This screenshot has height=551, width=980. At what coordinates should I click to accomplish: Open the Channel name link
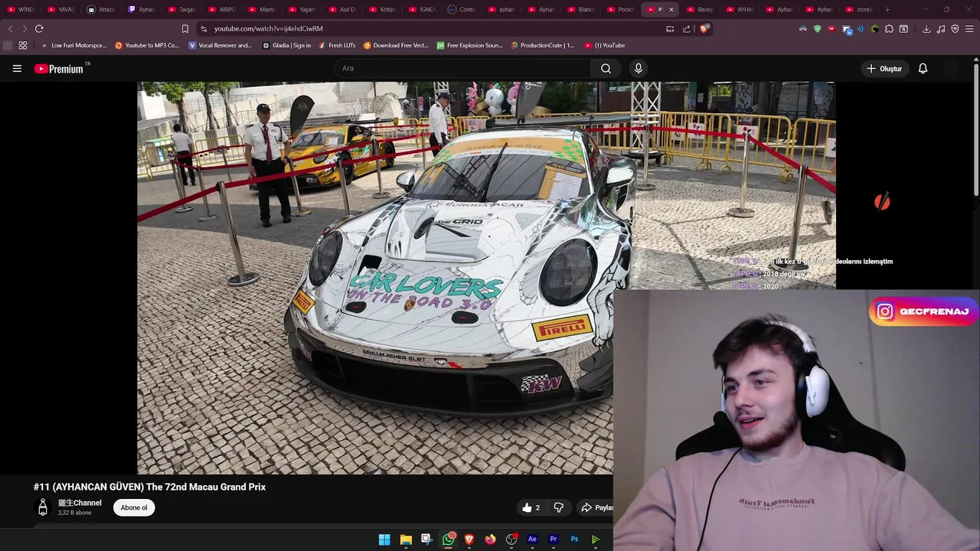(80, 503)
